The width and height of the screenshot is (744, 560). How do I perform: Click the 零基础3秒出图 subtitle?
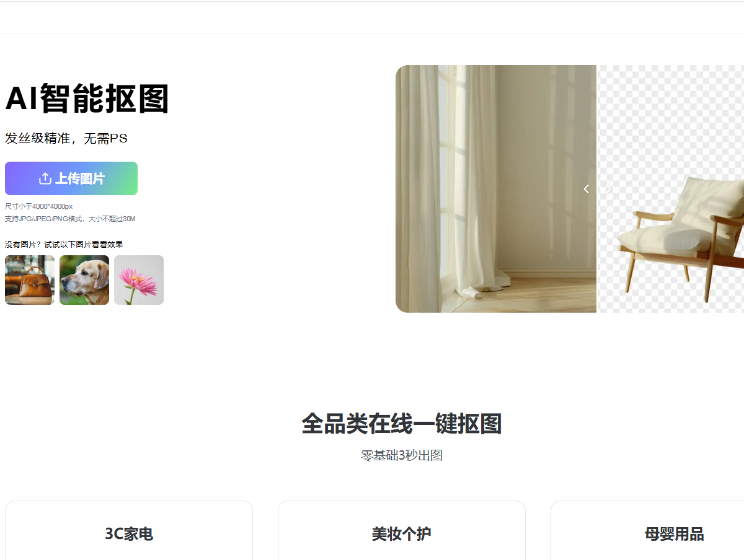pos(402,456)
